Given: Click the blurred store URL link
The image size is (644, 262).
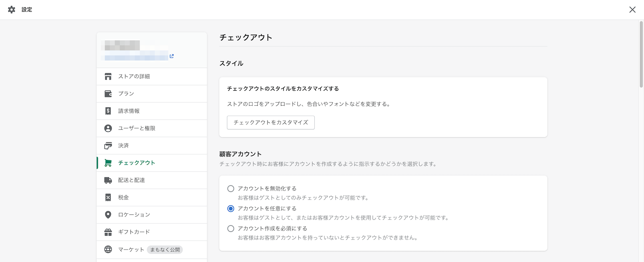Looking at the screenshot, I should coord(136,56).
